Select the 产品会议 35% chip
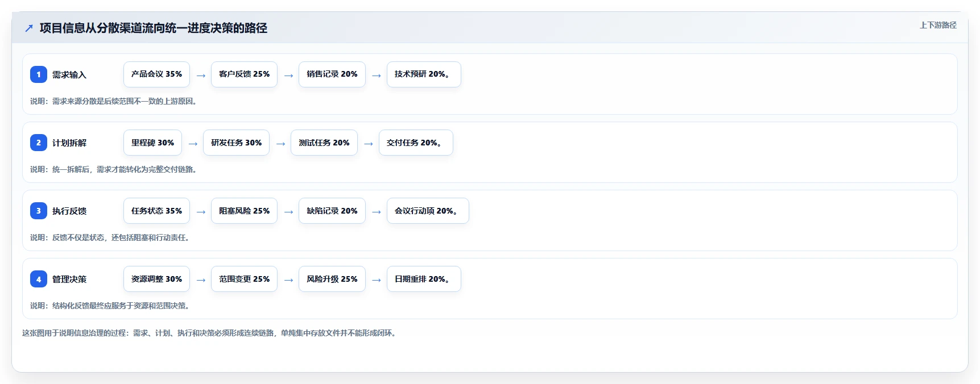Viewport: 980px width, 384px height. [156, 74]
